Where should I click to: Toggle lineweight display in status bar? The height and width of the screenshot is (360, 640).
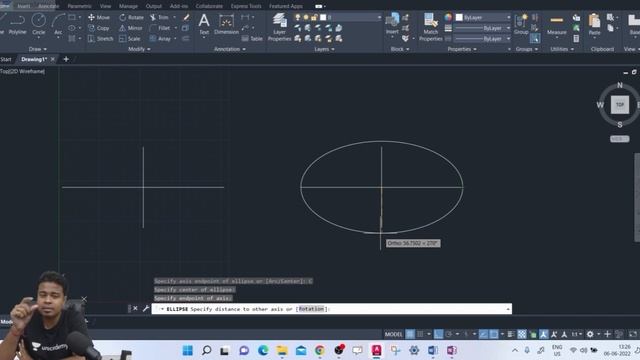click(511, 334)
